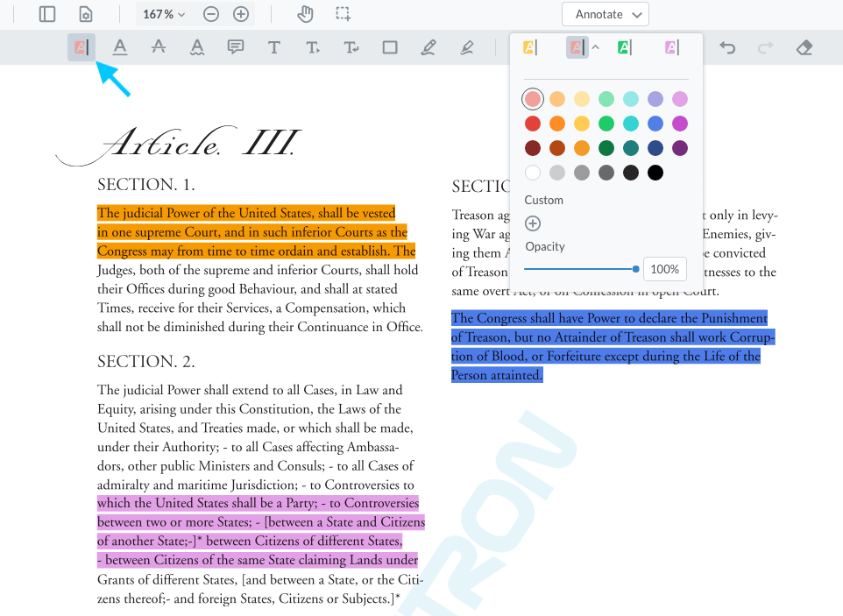Pick the rectangle shape tool
Screen dimensions: 843x616
pyautogui.click(x=390, y=47)
